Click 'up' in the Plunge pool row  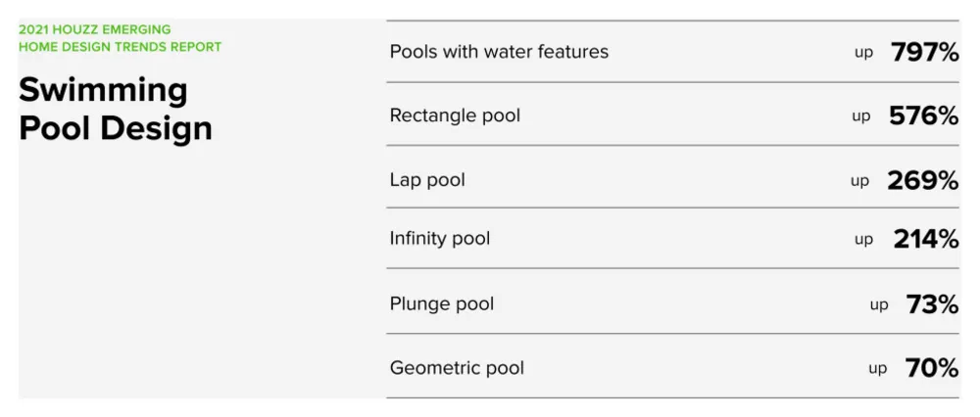(x=879, y=304)
